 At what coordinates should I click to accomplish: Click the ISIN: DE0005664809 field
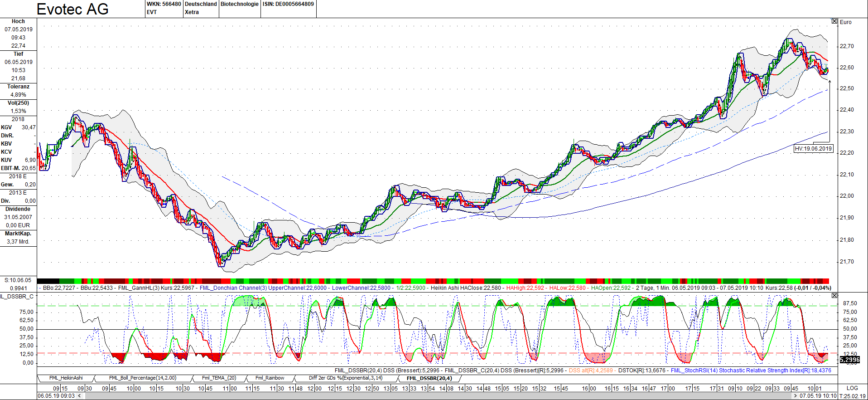(x=288, y=4)
